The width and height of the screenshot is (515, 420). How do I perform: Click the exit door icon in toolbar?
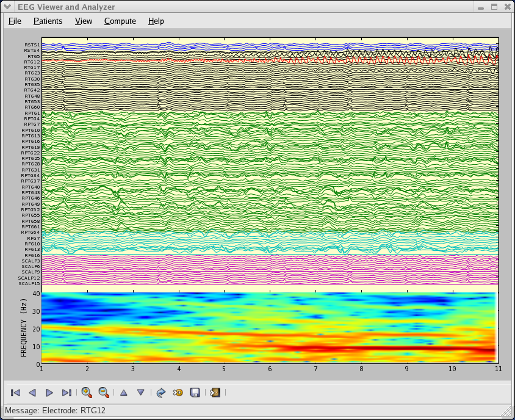[215, 393]
